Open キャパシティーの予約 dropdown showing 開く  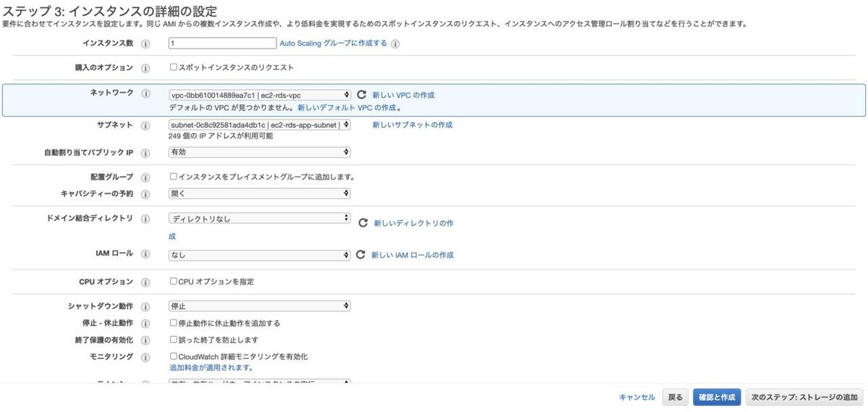click(260, 193)
